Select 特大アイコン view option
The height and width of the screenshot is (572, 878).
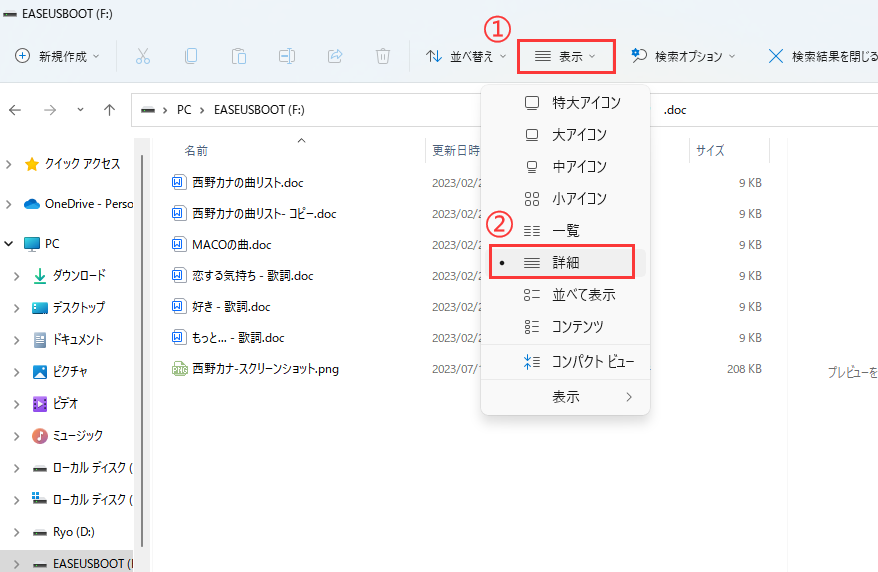pos(566,102)
